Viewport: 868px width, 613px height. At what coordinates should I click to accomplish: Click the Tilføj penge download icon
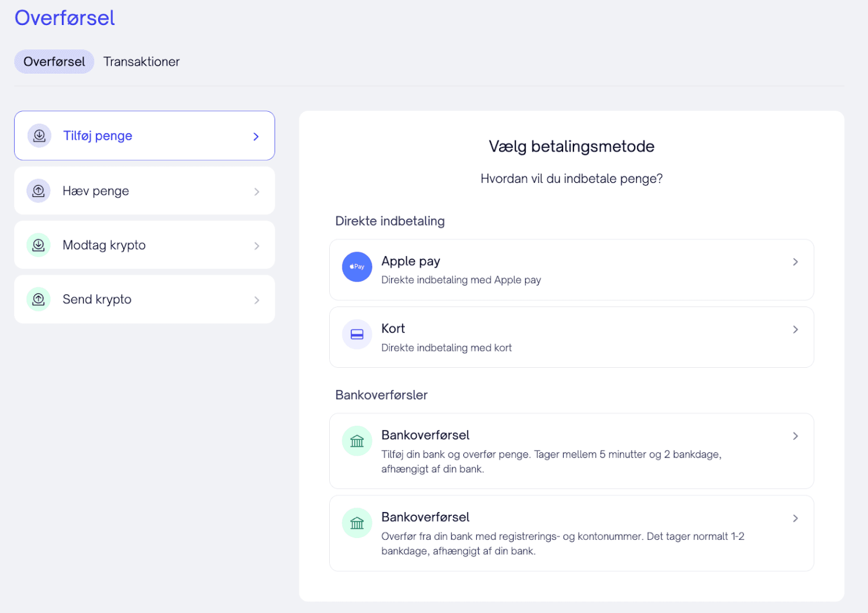39,136
